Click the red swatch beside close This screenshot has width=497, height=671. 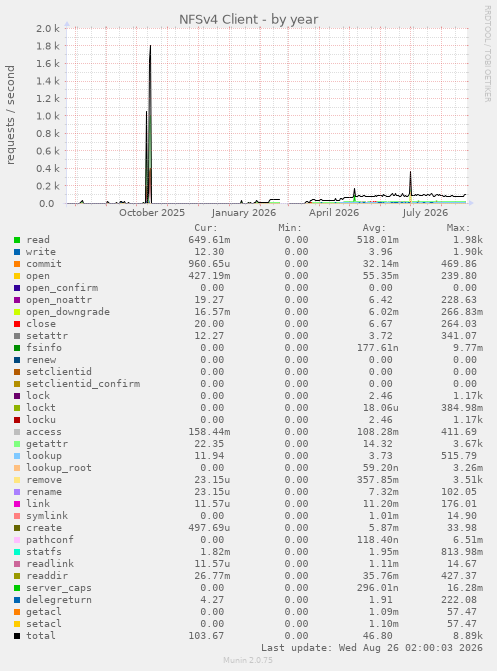click(x=17, y=324)
